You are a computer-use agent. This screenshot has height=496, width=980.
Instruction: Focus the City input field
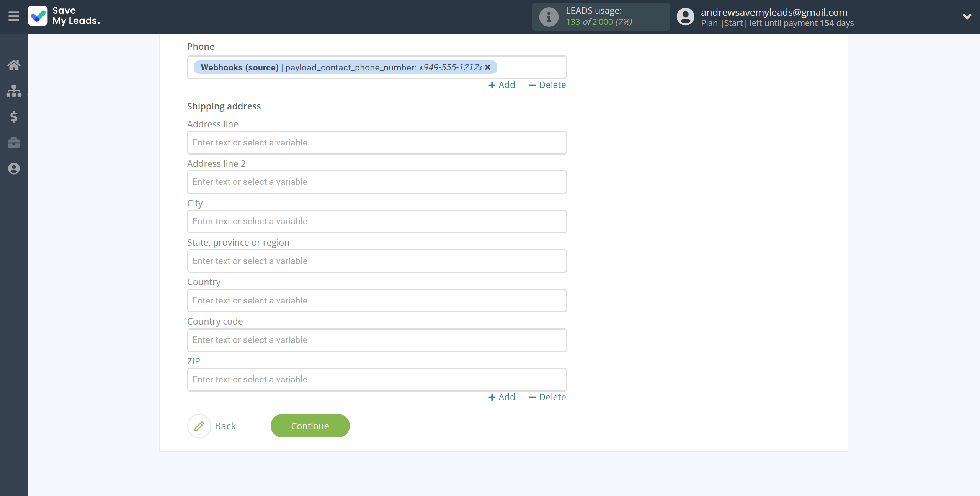[x=377, y=222]
